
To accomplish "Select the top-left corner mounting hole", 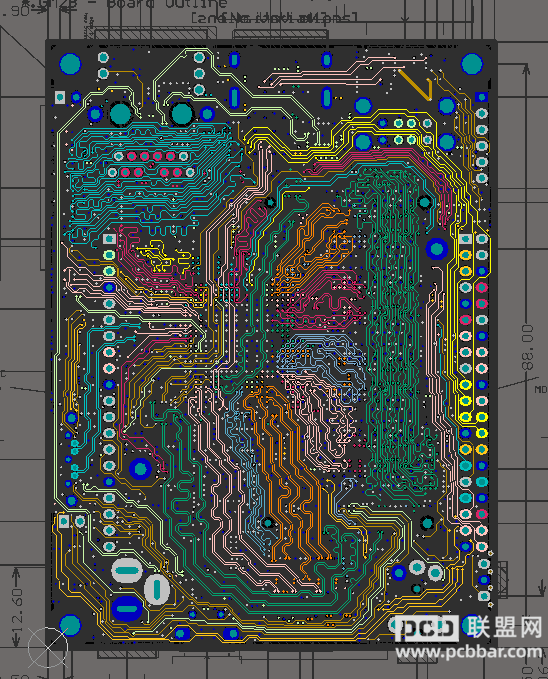I will coord(70,64).
